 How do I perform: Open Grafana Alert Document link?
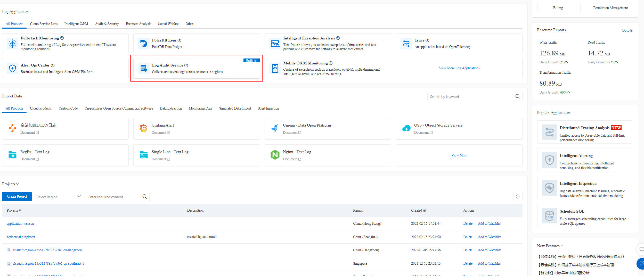161,132
